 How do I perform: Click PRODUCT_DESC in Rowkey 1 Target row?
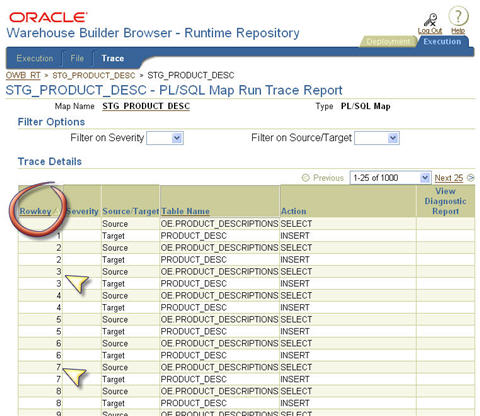click(193, 236)
